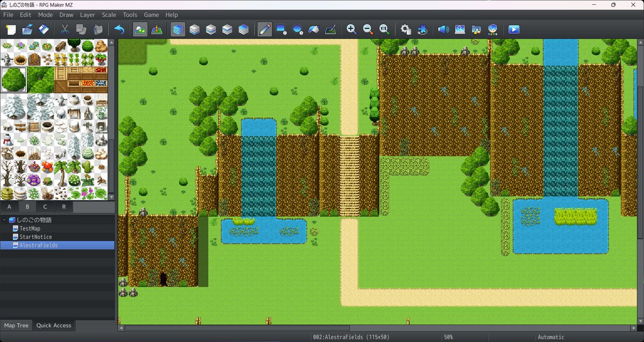
Task: Save project with the floppy disk icon
Action: click(x=44, y=29)
